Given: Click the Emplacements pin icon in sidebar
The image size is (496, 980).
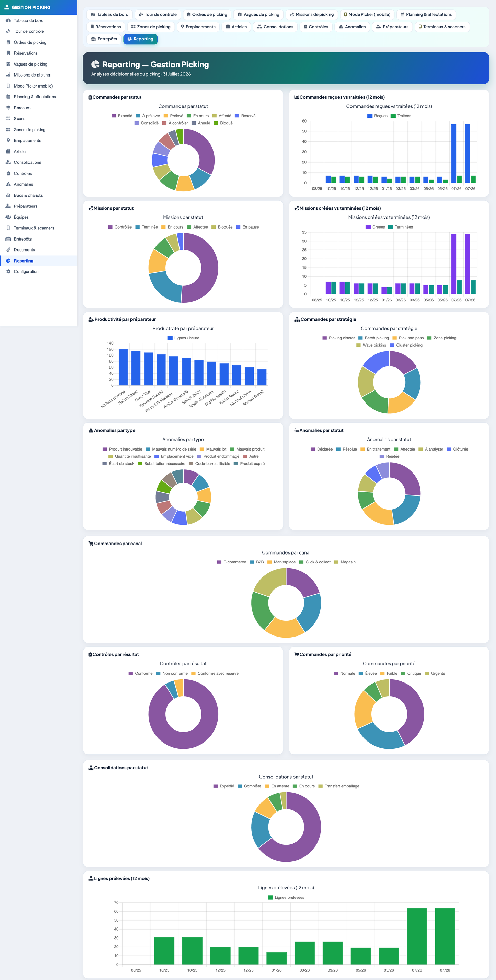Looking at the screenshot, I should (x=8, y=140).
